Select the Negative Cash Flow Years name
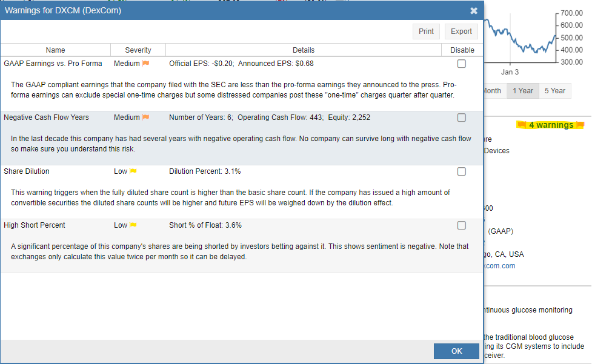The width and height of the screenshot is (592, 364). 46,117
